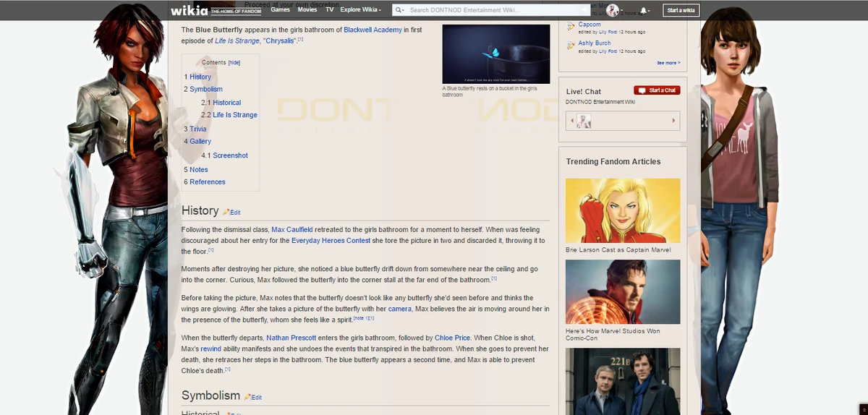The height and width of the screenshot is (415, 868).
Task: Open the Brie Larson Captain Marvel thumbnail
Action: point(623,210)
